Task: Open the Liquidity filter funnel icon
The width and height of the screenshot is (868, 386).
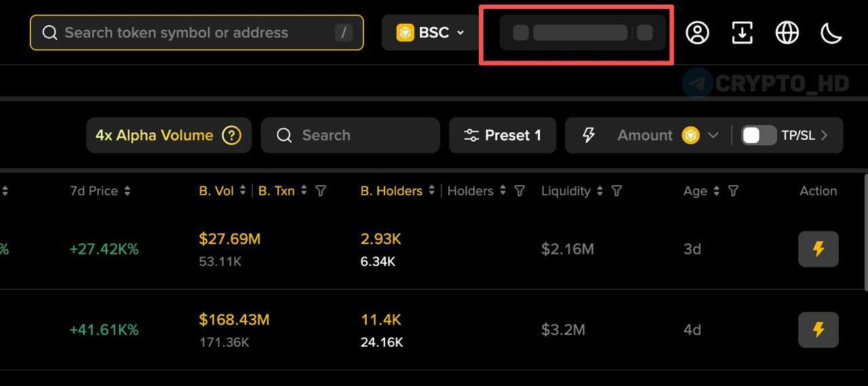Action: coord(616,191)
